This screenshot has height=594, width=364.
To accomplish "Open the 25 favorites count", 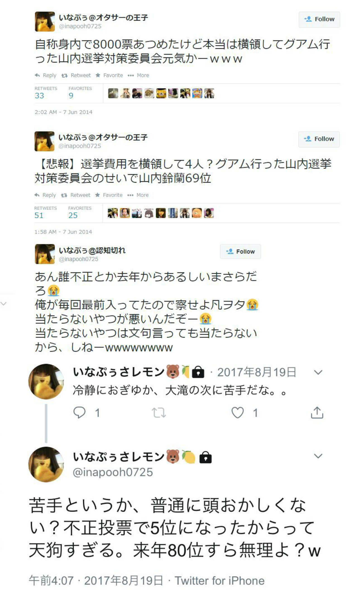I will click(73, 216).
